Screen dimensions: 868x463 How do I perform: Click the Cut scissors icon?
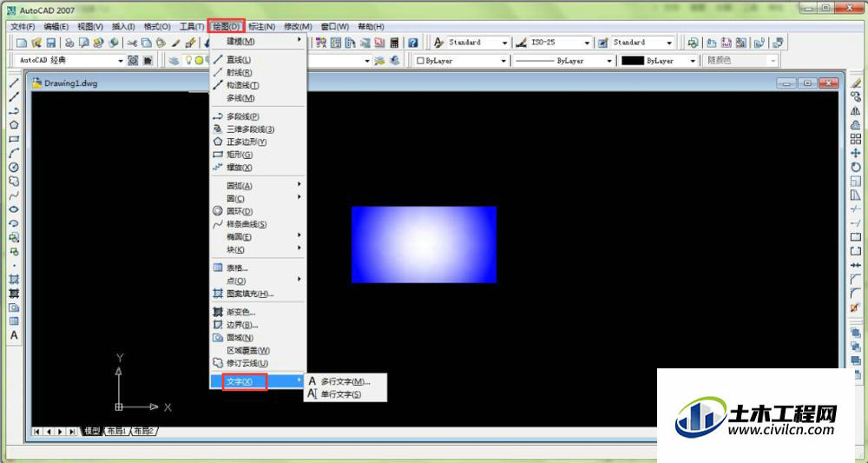[132, 43]
